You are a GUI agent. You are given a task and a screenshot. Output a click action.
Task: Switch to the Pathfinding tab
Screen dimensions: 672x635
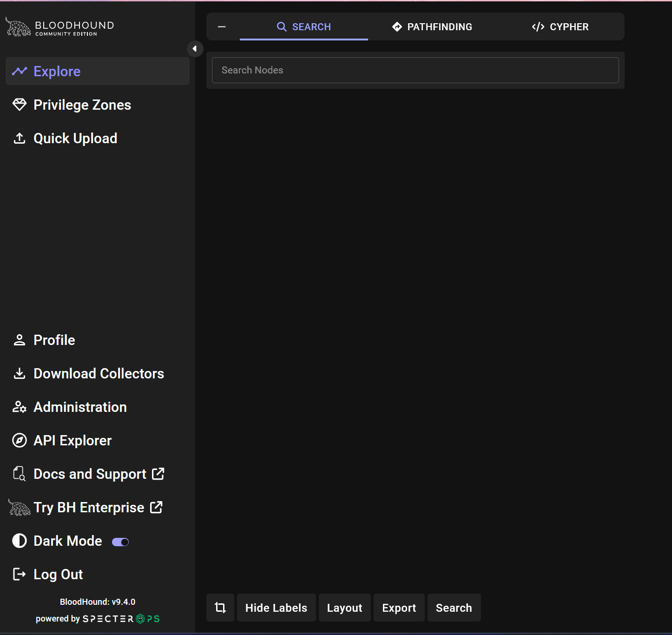[x=432, y=27]
